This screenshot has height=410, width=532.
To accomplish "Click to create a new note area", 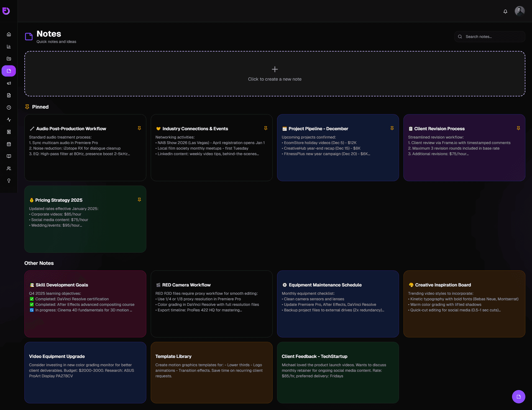I will tap(275, 74).
